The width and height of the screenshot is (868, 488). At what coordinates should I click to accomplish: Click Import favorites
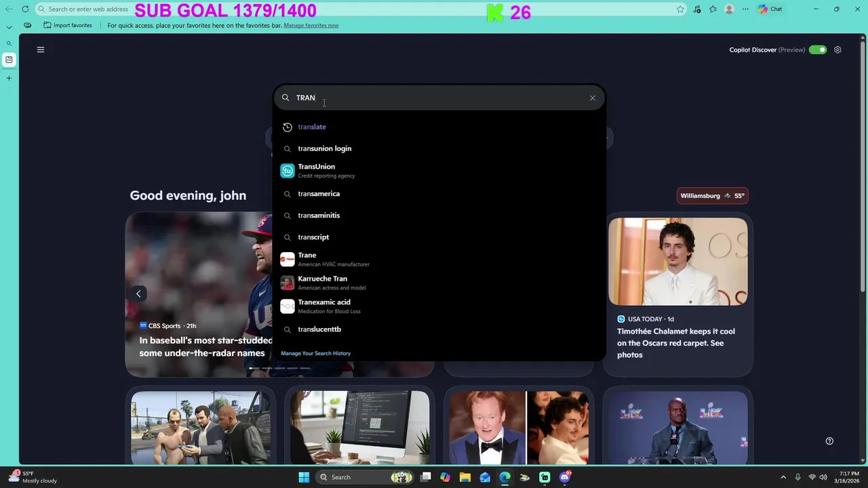click(68, 25)
